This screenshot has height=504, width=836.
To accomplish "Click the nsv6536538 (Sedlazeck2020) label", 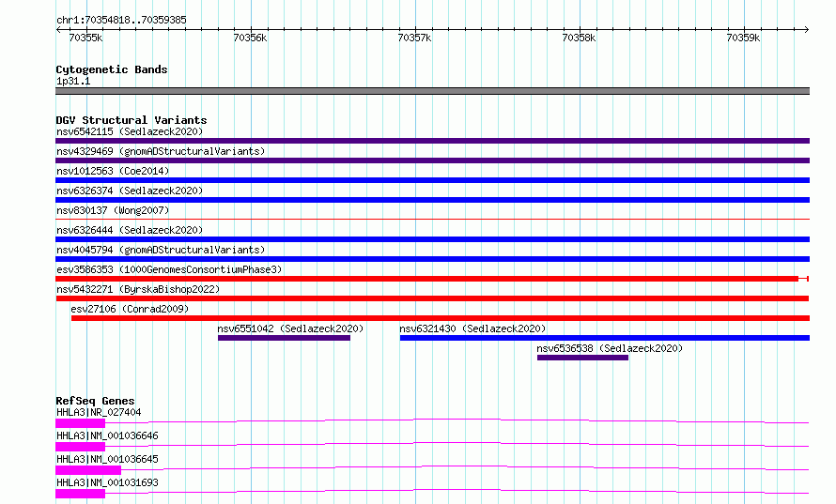I will point(610,348).
